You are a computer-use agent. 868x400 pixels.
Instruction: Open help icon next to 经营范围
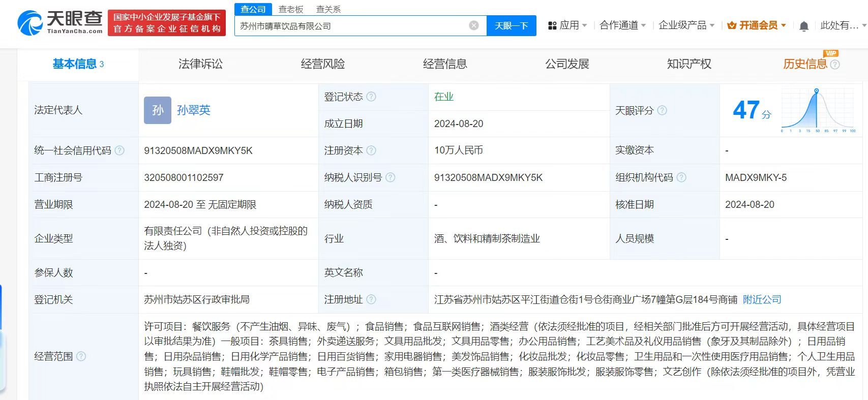pyautogui.click(x=81, y=356)
